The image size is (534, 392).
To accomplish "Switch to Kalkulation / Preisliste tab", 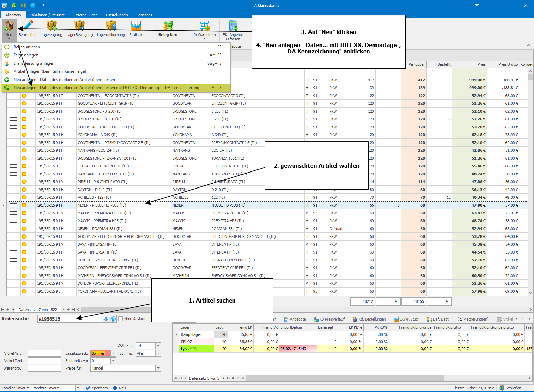I will click(47, 15).
